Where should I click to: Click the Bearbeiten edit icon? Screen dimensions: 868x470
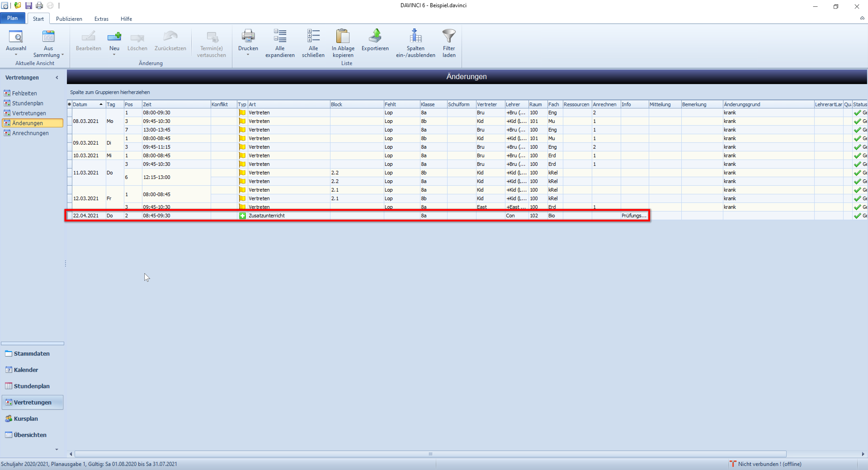click(88, 36)
